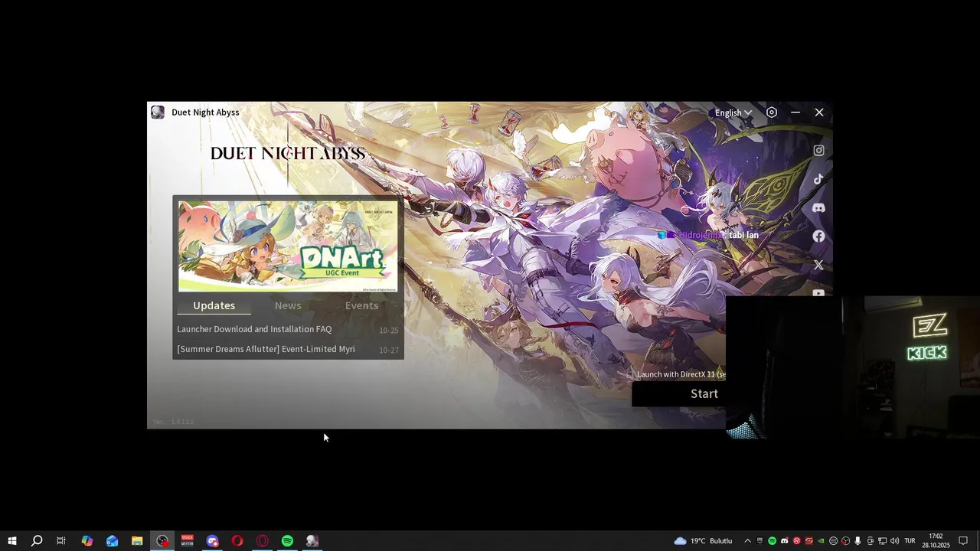The width and height of the screenshot is (980, 551).
Task: Expand the English language dropdown
Action: 733,112
